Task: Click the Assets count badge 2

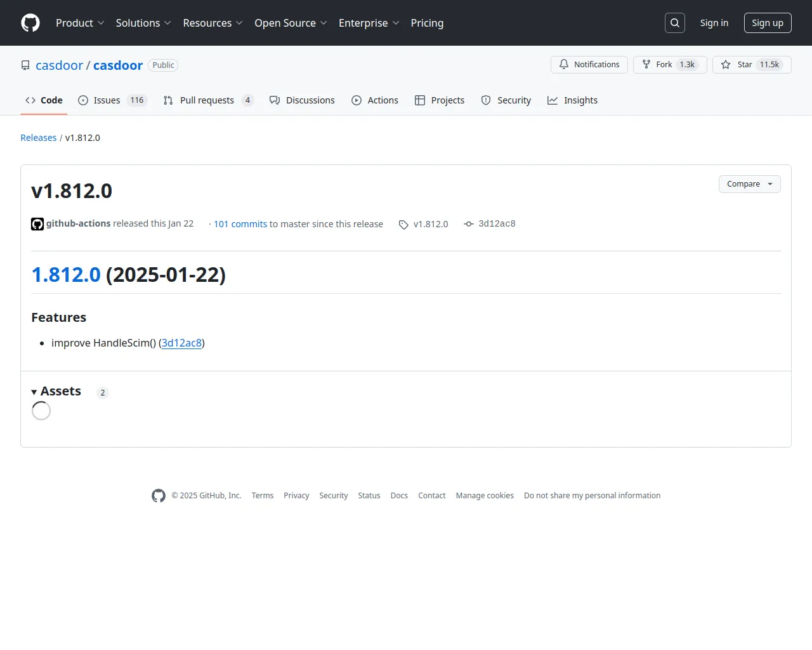Action: [x=103, y=393]
